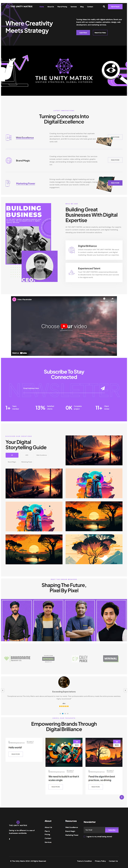The image size is (128, 868).
Task: Click the Privacy Policy footer link
Action: [x=100, y=861]
